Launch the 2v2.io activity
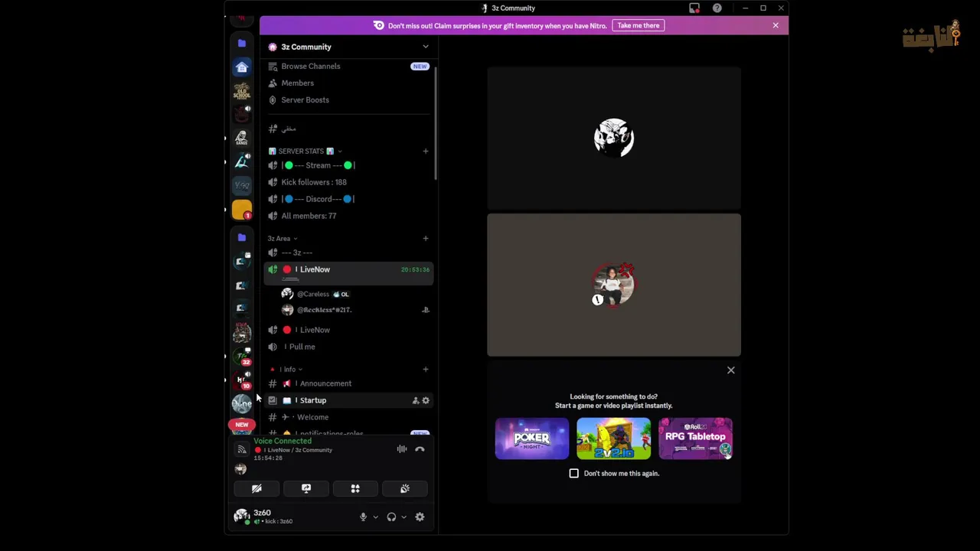980x551 pixels. tap(614, 439)
